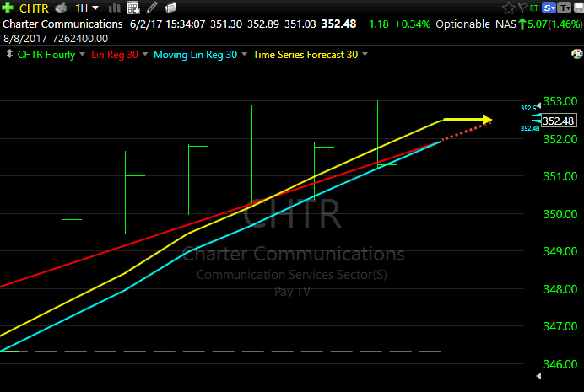
Task: Click the up-down scale arrows icon
Action: [9, 54]
